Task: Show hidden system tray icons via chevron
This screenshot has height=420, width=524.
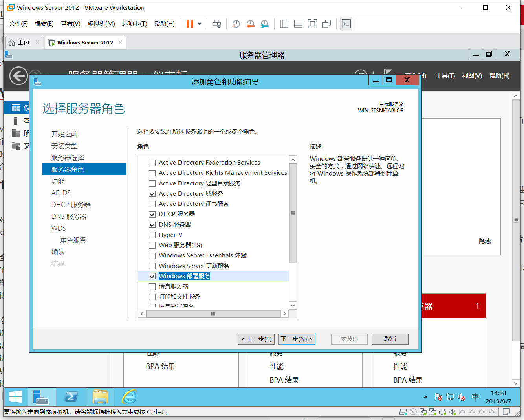Action: pos(425,397)
